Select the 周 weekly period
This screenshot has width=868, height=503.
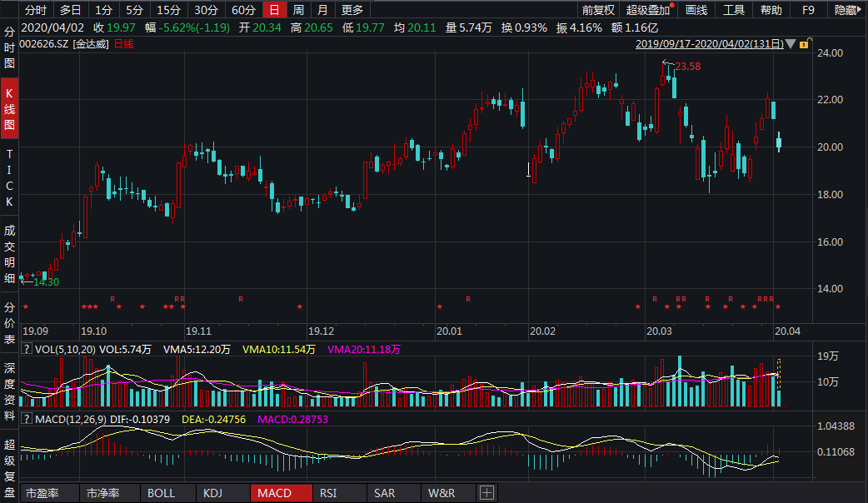298,10
